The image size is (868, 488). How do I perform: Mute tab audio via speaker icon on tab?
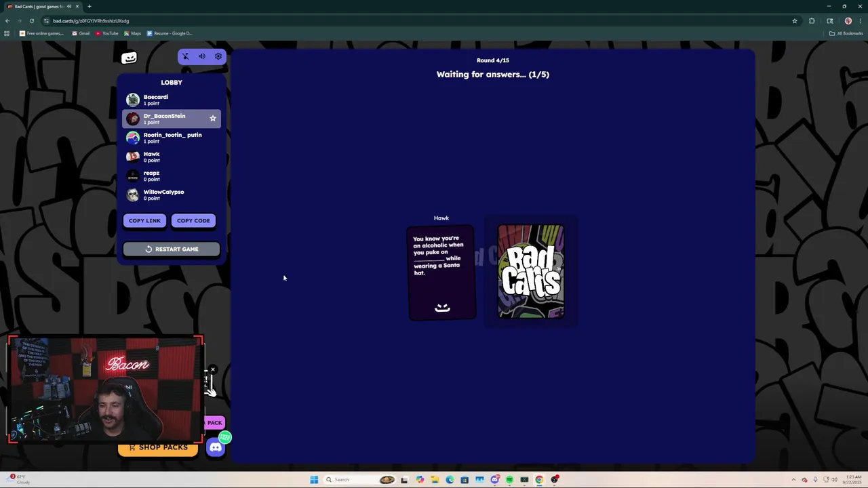pos(68,7)
